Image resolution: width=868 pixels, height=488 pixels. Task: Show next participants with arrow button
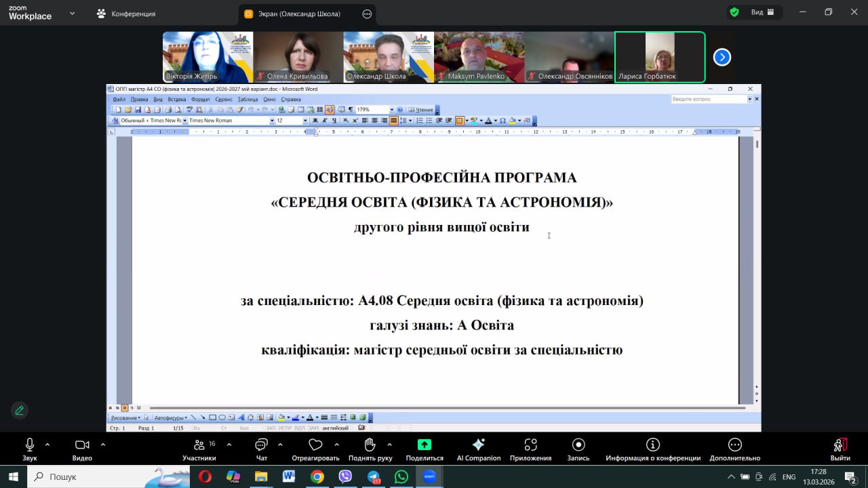722,58
